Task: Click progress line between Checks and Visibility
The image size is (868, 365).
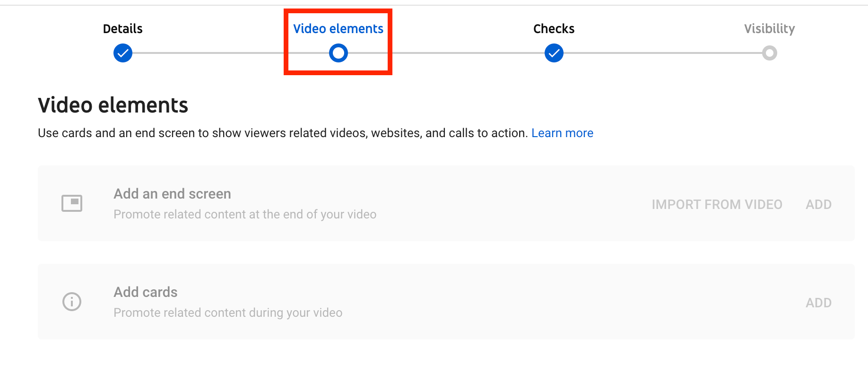Action: tap(662, 53)
